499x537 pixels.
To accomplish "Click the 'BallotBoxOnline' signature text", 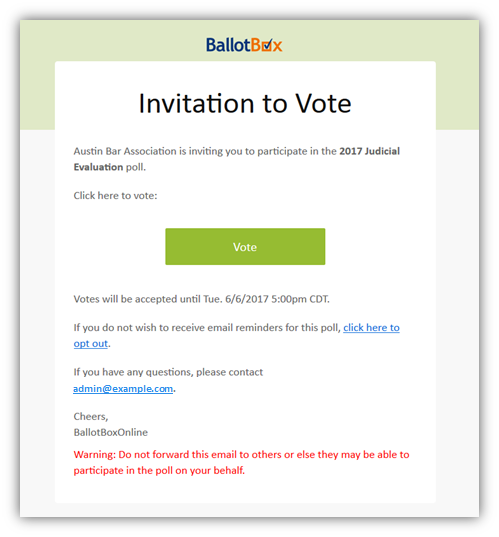I will (111, 433).
